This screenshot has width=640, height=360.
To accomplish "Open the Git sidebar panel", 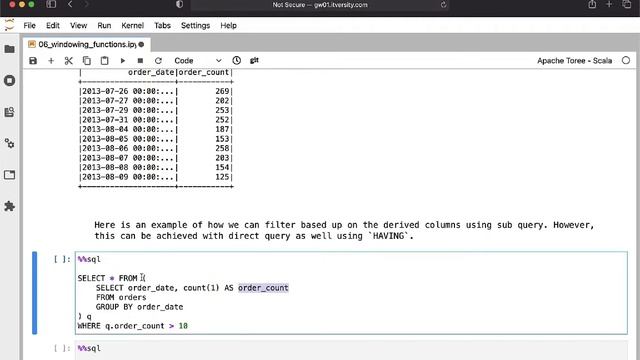I will point(9,112).
